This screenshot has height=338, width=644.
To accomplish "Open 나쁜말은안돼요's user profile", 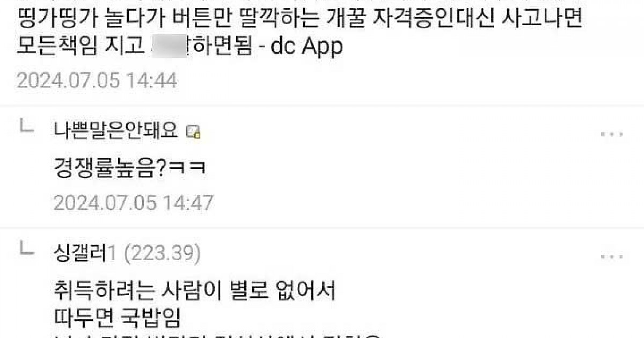I will (x=116, y=130).
